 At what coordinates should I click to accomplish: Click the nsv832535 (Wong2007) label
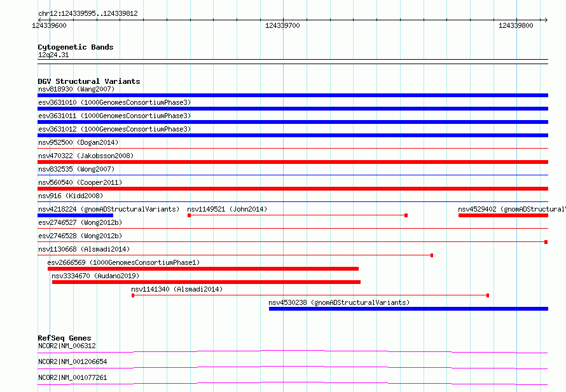76,169
